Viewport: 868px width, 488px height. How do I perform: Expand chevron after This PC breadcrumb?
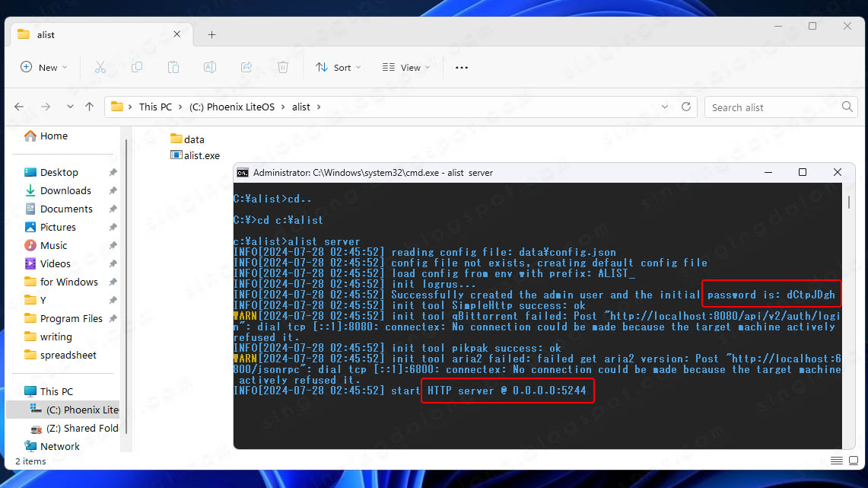180,107
